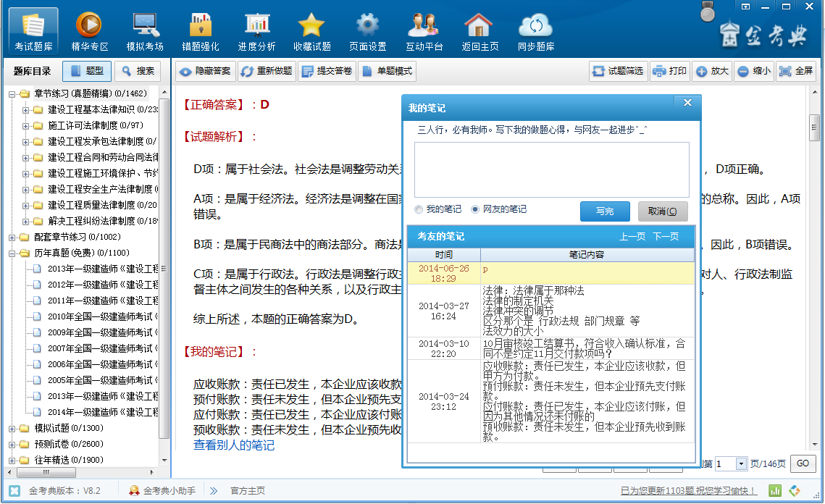Click the 官方主页 link
825x504 pixels.
pyautogui.click(x=247, y=491)
